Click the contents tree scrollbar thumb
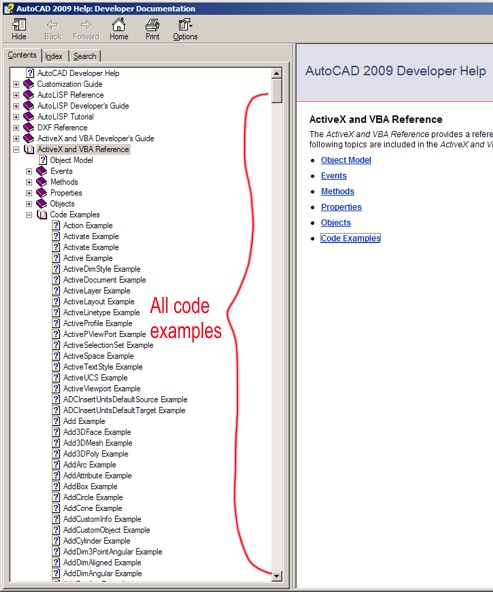This screenshot has height=592, width=493. (x=277, y=91)
